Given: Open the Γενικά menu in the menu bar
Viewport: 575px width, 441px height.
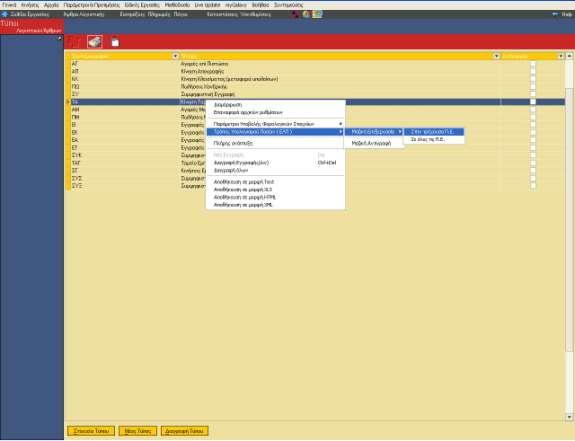Looking at the screenshot, I should (x=9, y=5).
